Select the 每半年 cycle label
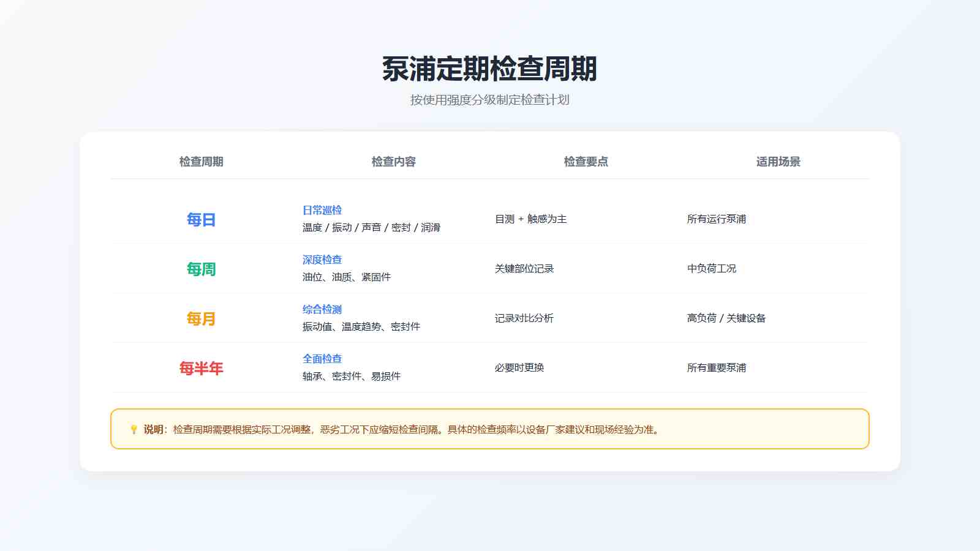980x551 pixels. pos(201,369)
